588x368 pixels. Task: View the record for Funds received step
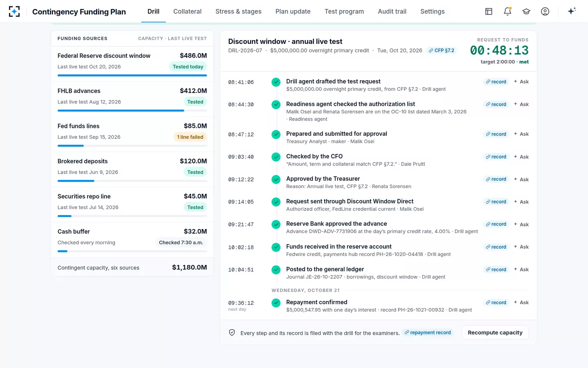tap(496, 247)
